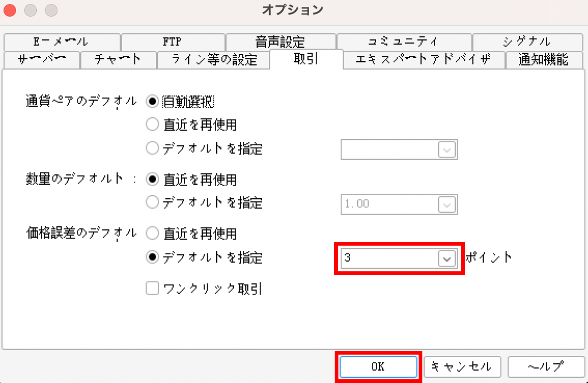Image resolution: width=588 pixels, height=383 pixels.
Task: Switch to the FTP tab
Action: [172, 42]
